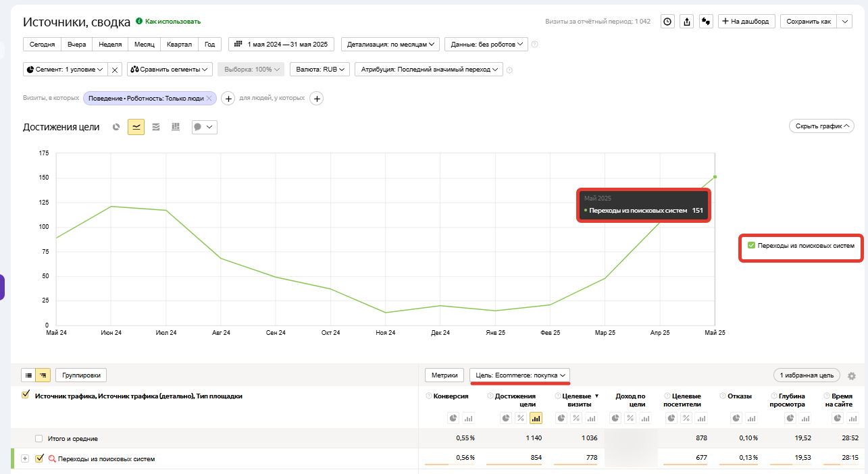Screen dimensions: 868x474
Task: Check the 'Итого и средние' checkbox
Action: [39, 439]
